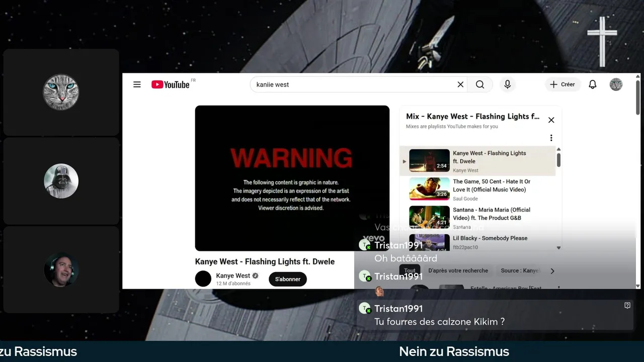This screenshot has height=362, width=644.
Task: Go to the YouTube home logo
Action: [171, 84]
